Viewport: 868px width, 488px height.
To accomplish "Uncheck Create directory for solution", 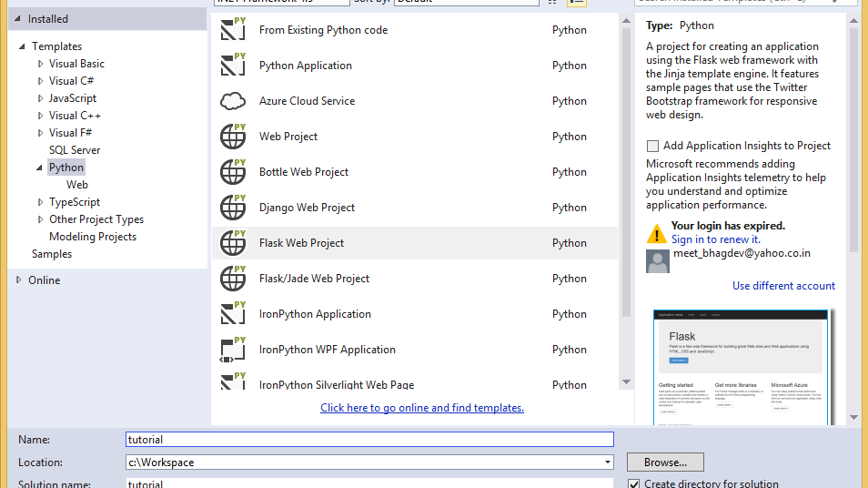I will pos(634,483).
